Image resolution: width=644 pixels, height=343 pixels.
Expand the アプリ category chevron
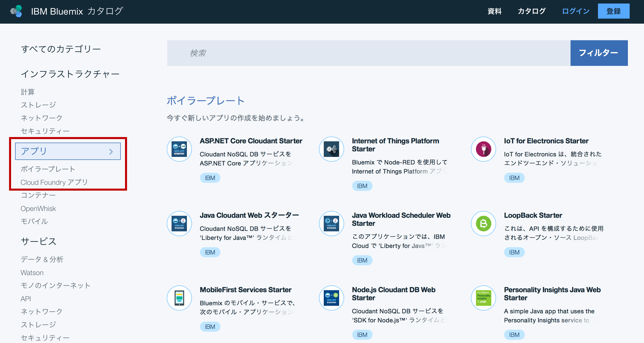click(x=111, y=151)
